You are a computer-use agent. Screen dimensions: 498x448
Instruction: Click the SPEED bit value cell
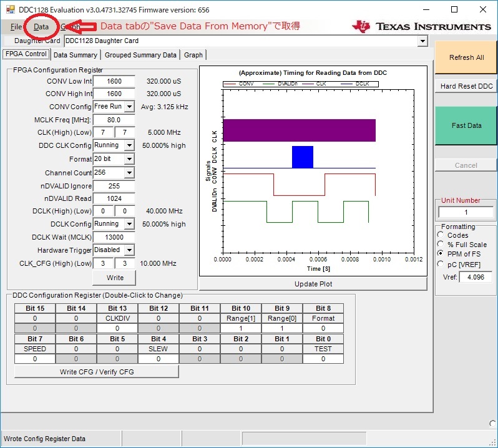pos(35,359)
